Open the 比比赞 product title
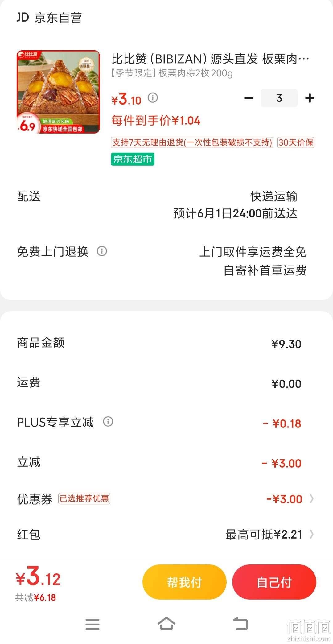333x644 pixels. tap(210, 59)
